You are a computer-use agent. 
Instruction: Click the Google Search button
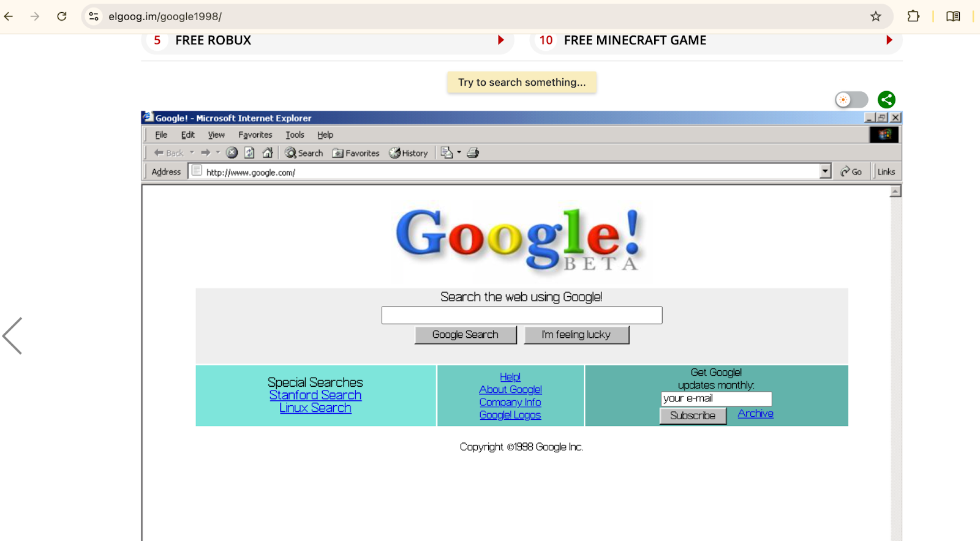pos(466,335)
